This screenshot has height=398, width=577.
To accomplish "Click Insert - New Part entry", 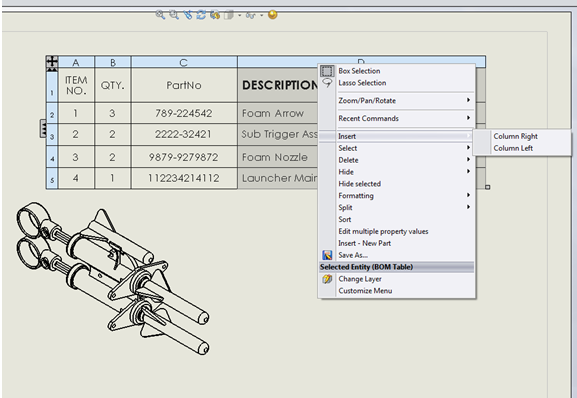I will 397,243.
